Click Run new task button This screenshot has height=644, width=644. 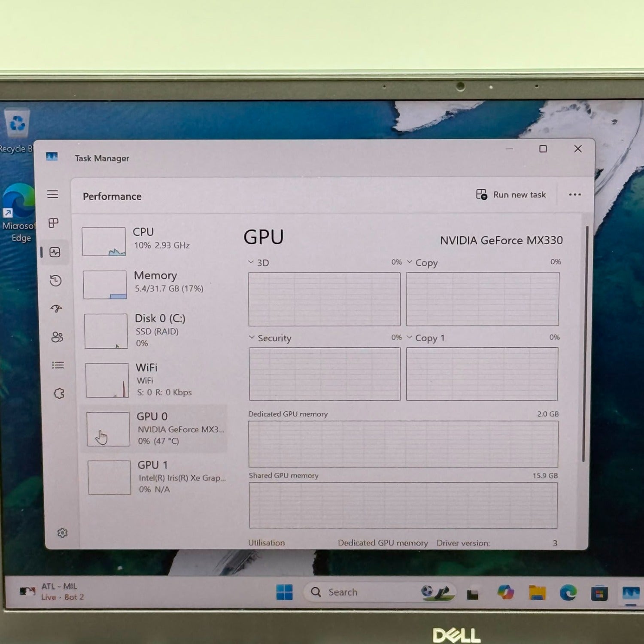click(511, 194)
